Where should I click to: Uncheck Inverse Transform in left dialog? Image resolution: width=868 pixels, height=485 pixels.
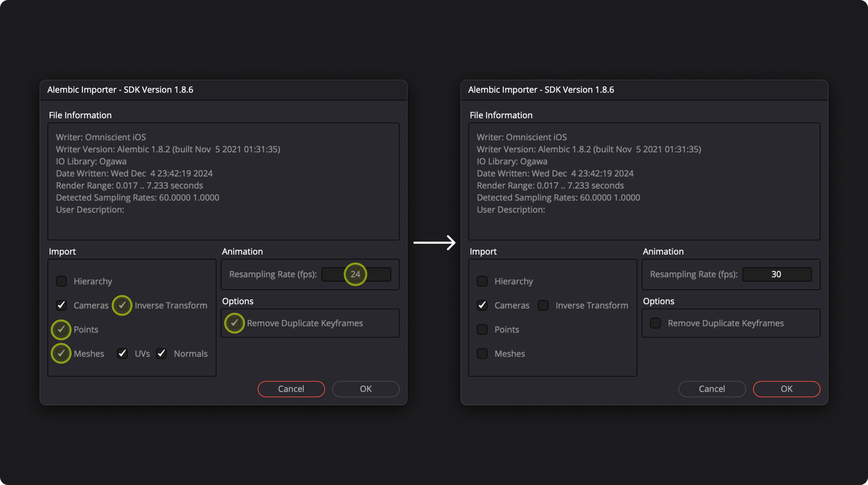pyautogui.click(x=122, y=305)
